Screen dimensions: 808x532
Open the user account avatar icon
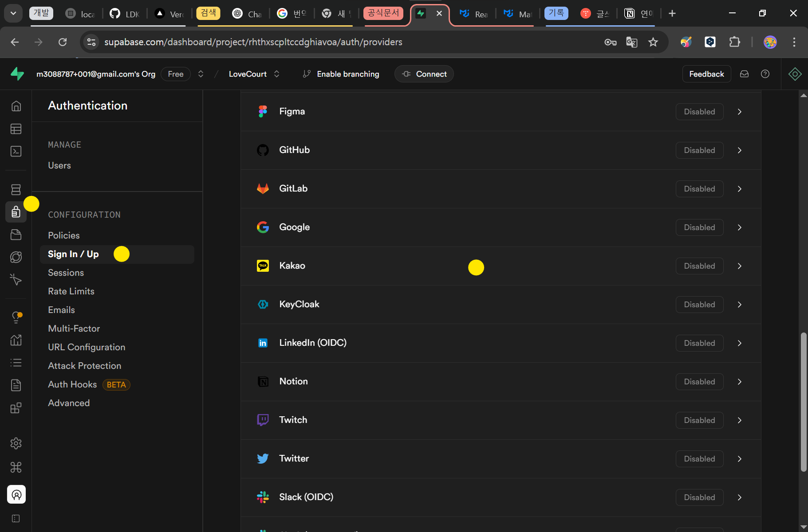[x=16, y=494]
